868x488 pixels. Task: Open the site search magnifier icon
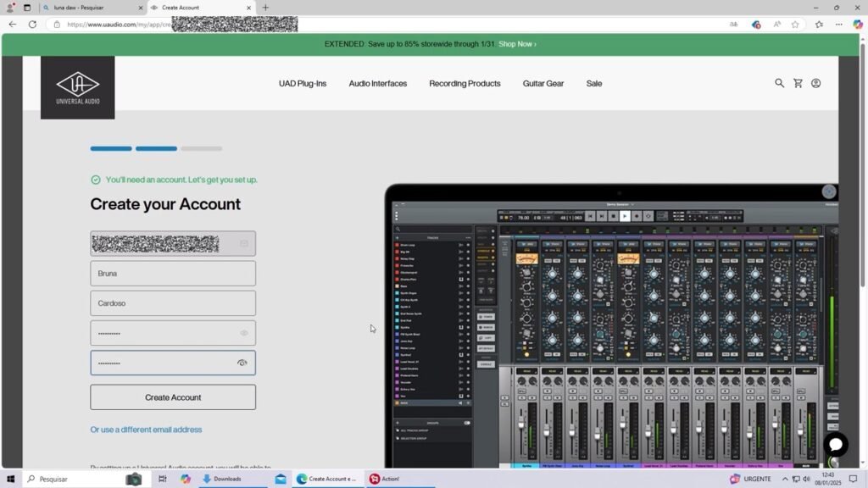[779, 83]
